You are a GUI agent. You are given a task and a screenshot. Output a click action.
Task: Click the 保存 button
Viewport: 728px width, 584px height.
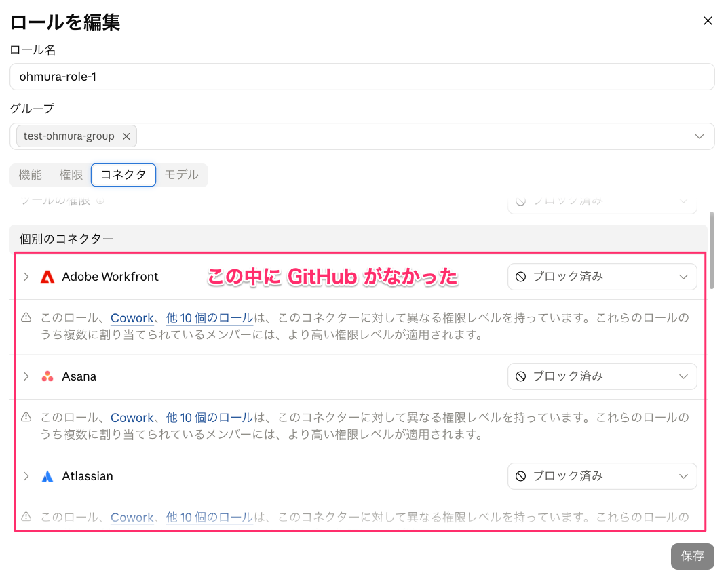[x=692, y=556]
